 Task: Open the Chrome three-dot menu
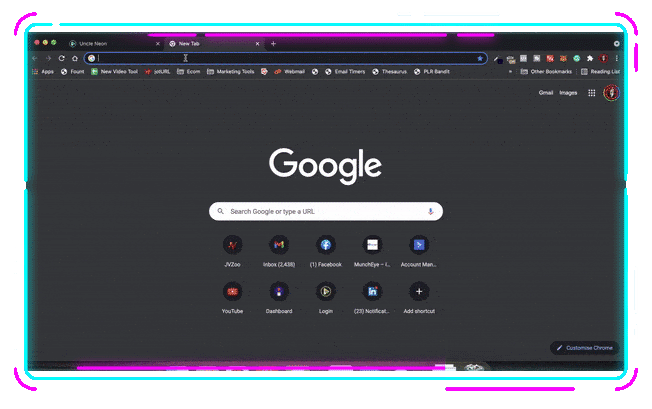pyautogui.click(x=617, y=58)
